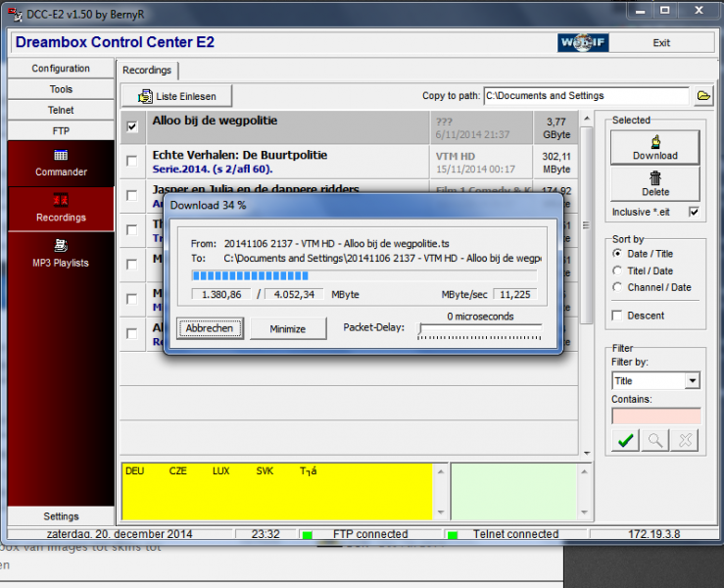Check the Echte Verhalen: De Buurtpolitie recording

point(132,161)
